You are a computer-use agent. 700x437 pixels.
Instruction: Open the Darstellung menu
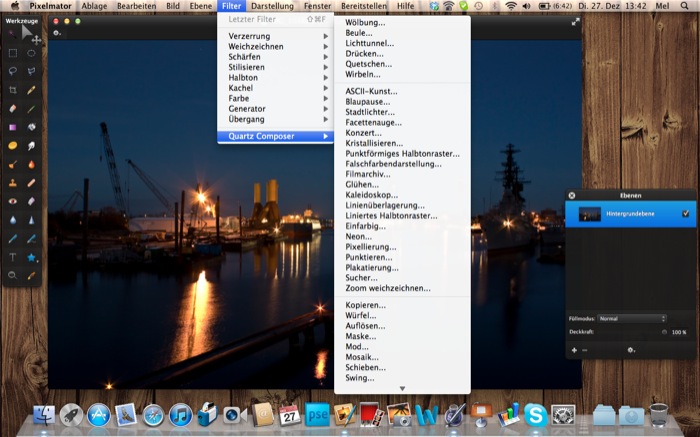tap(272, 6)
